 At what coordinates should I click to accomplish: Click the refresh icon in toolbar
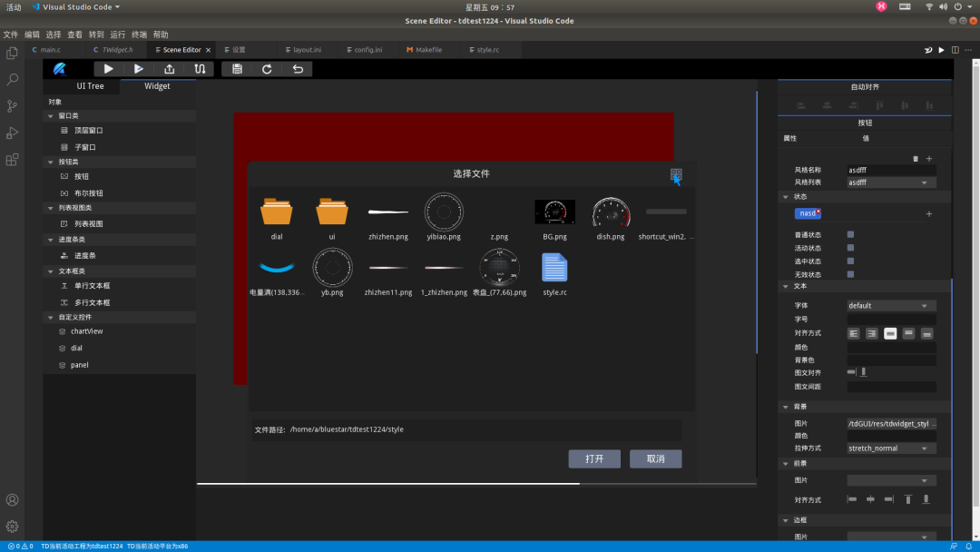pos(267,69)
